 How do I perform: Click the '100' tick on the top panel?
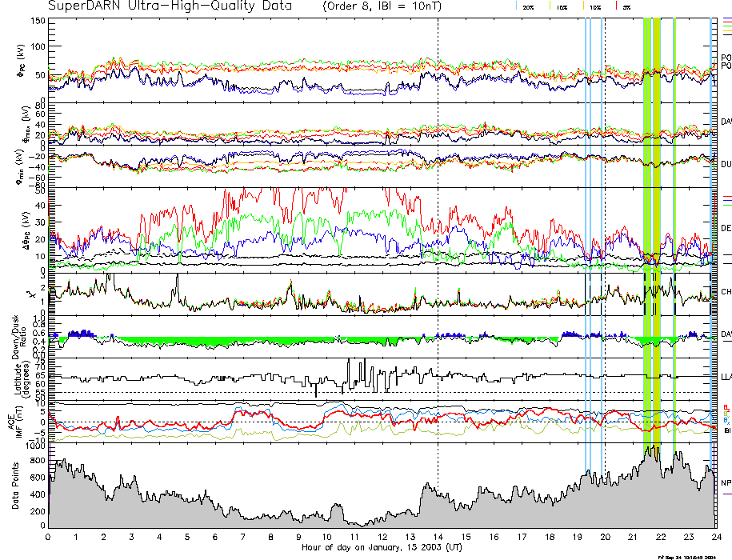38,46
